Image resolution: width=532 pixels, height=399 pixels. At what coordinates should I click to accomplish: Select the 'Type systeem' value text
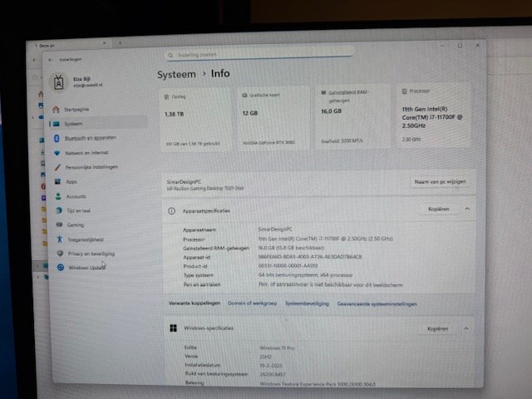[305, 275]
